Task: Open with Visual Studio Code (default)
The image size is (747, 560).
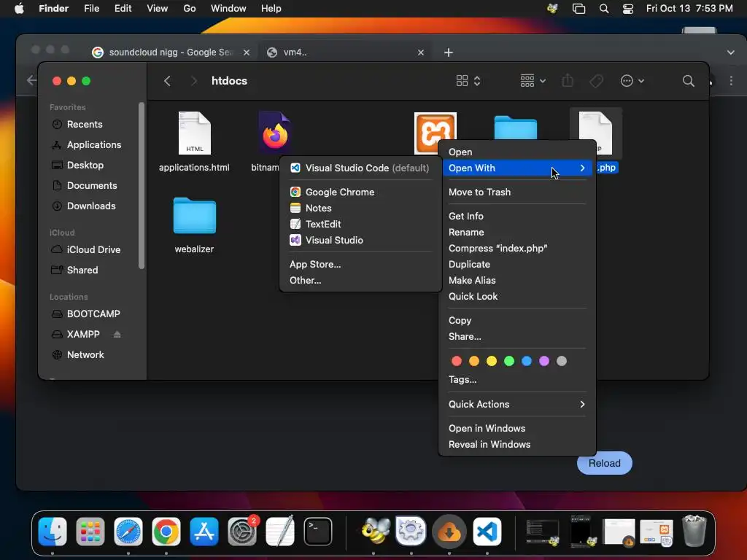Action: [x=360, y=168]
